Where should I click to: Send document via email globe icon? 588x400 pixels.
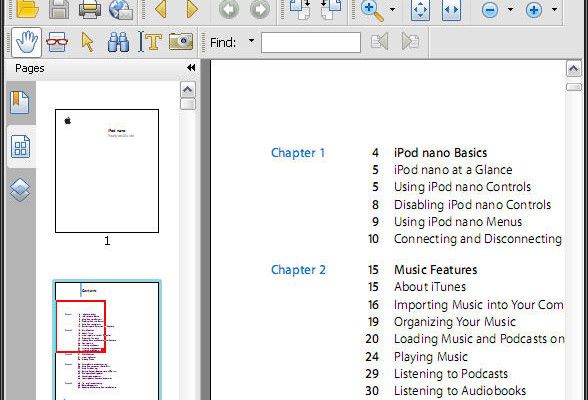click(x=121, y=9)
